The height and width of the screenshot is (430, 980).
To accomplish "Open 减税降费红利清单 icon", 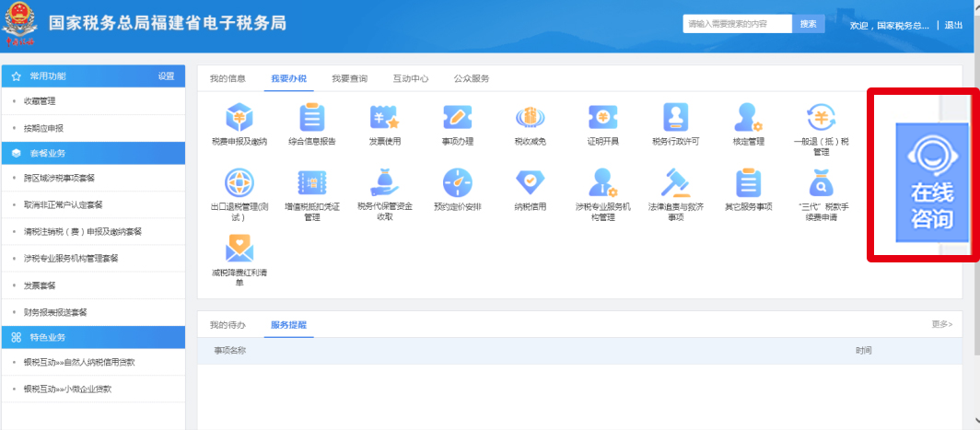I will click(239, 248).
